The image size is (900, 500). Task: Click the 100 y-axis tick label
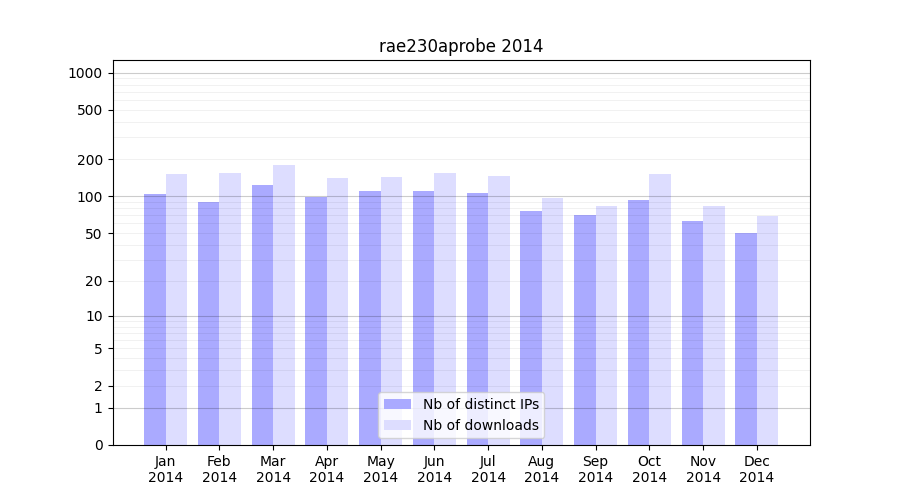[x=90, y=197]
